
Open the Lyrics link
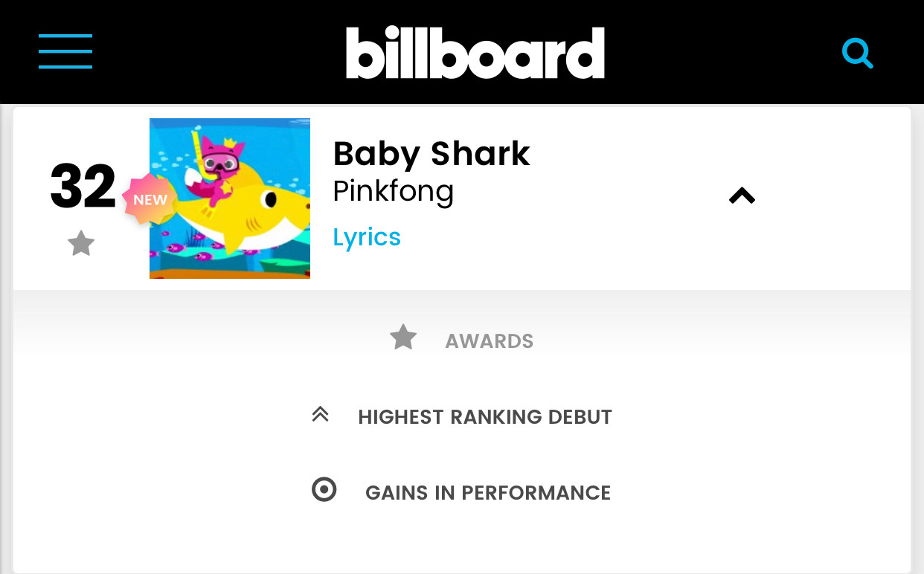click(367, 237)
